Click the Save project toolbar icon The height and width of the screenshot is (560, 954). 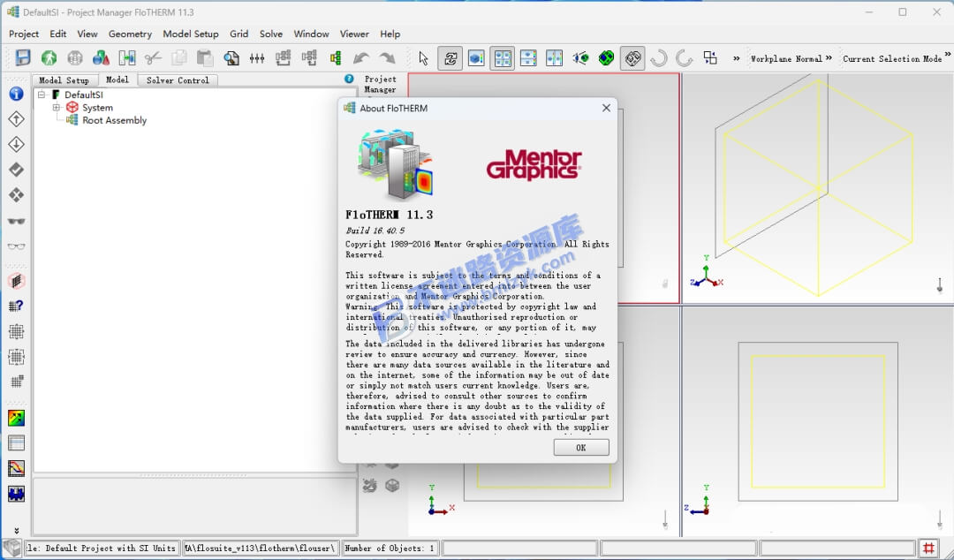pos(22,57)
